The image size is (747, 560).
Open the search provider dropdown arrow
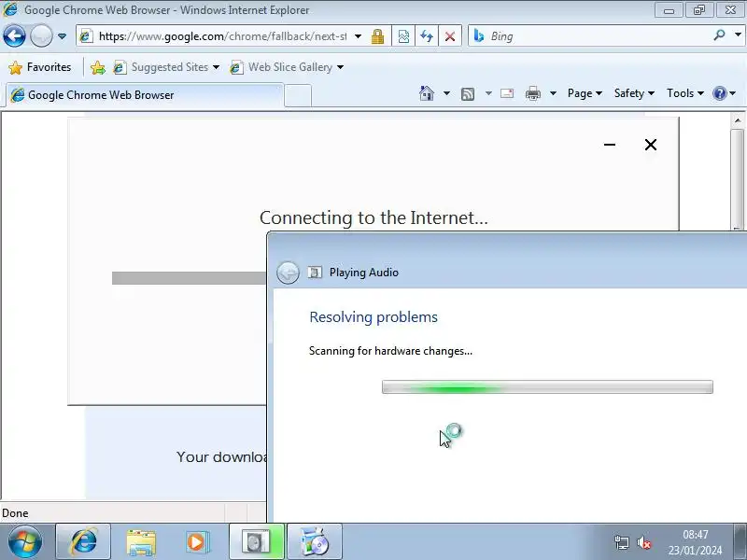click(738, 35)
